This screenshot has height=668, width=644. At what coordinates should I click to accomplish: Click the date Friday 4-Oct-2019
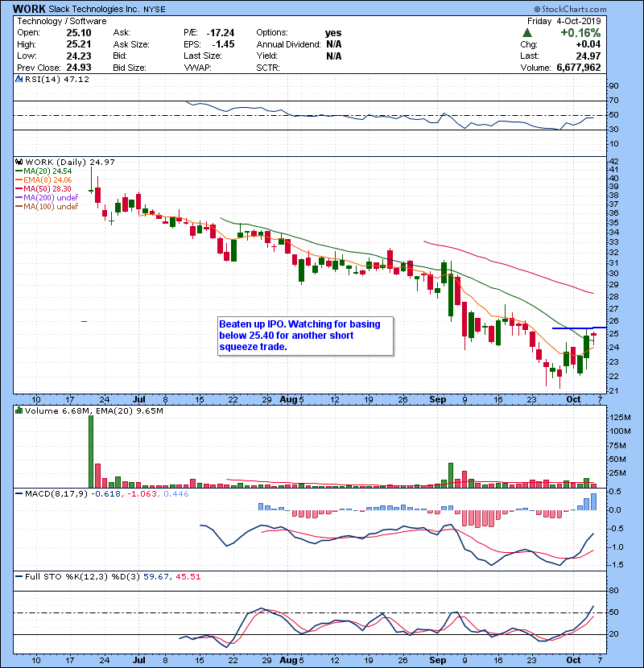[563, 21]
